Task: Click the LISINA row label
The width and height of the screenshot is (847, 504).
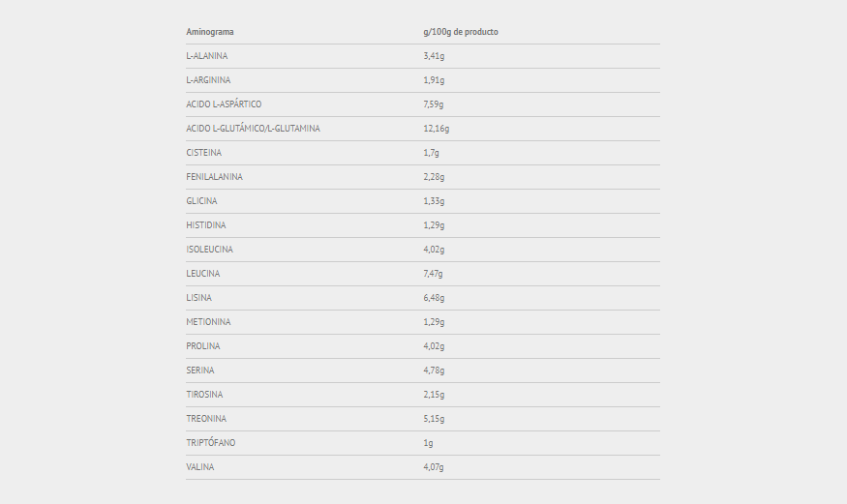Action: (x=198, y=298)
